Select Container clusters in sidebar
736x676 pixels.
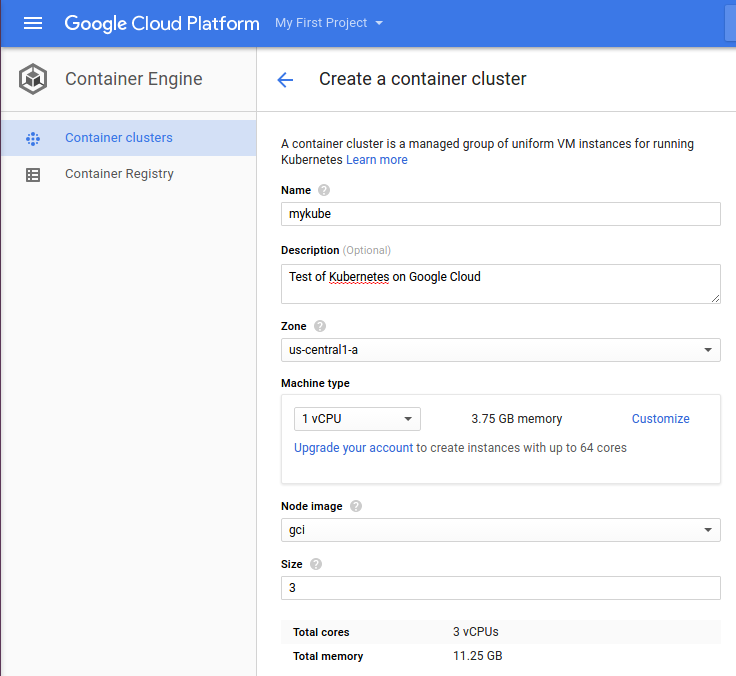tap(129, 138)
